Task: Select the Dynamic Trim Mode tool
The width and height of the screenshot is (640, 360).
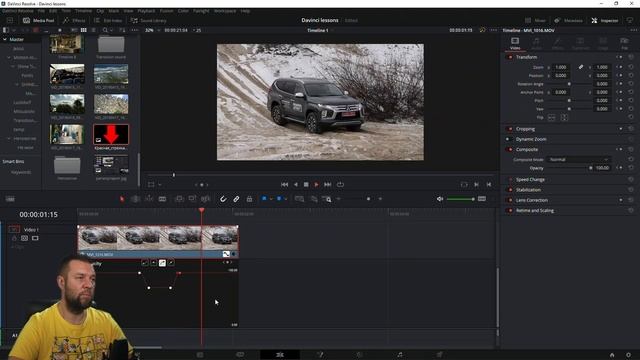Action: pyautogui.click(x=149, y=199)
